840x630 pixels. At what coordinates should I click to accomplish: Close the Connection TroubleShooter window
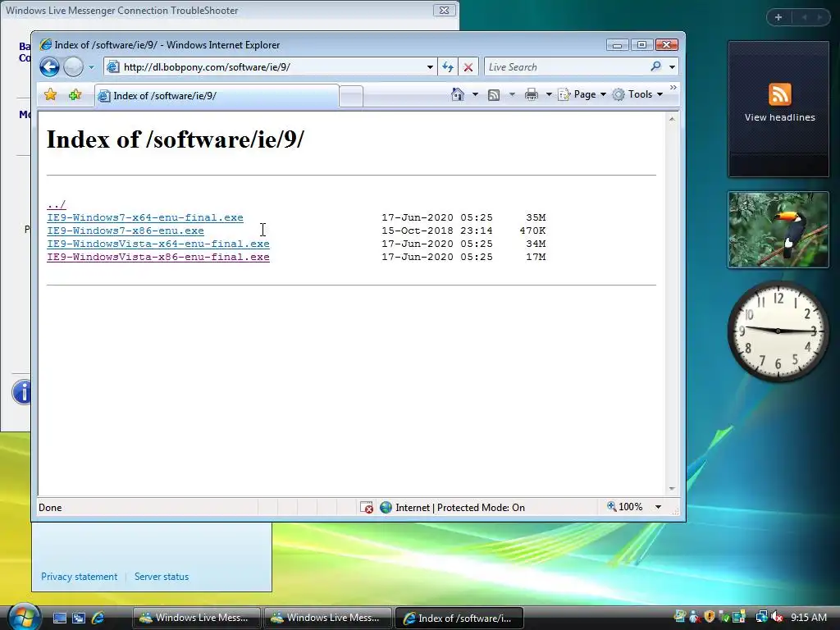click(x=444, y=10)
